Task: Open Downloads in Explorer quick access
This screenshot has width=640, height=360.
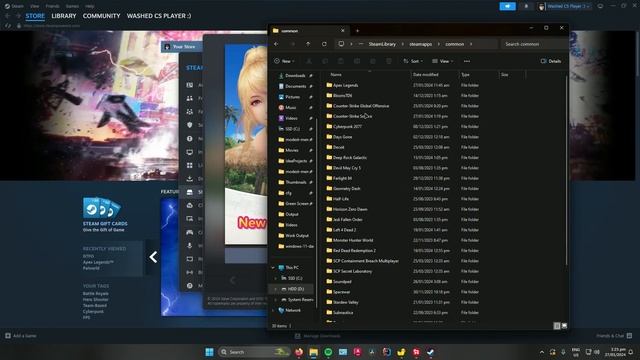Action: pos(295,76)
